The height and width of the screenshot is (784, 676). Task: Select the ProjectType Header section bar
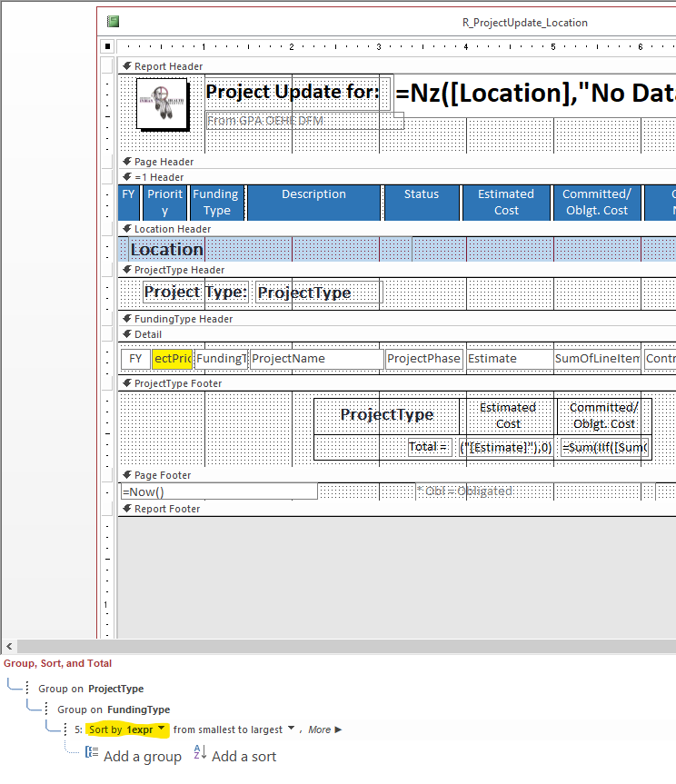397,270
